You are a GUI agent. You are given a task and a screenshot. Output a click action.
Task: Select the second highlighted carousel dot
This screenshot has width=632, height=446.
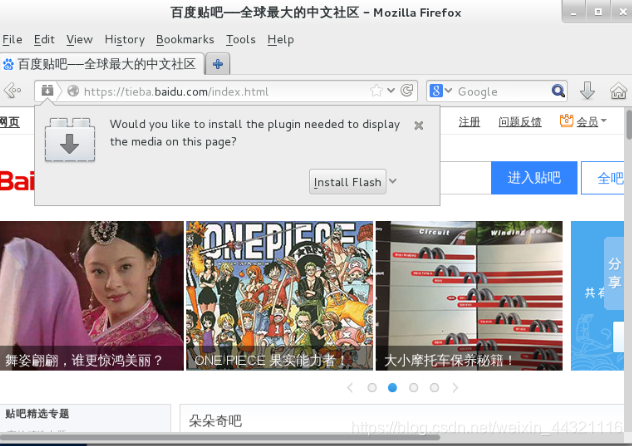point(392,388)
